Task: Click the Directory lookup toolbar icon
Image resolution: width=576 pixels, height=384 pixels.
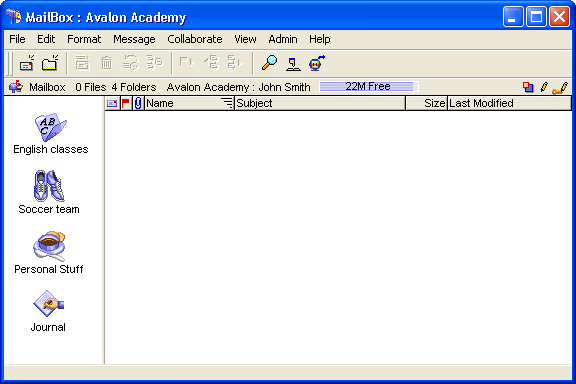Action: tap(293, 64)
